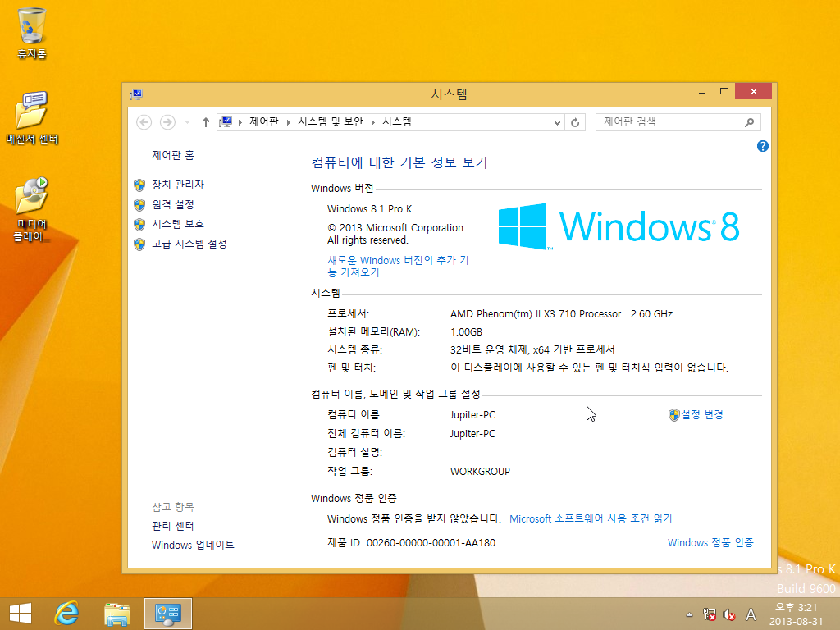Toggle the IME input mode indicator A

coord(751,614)
